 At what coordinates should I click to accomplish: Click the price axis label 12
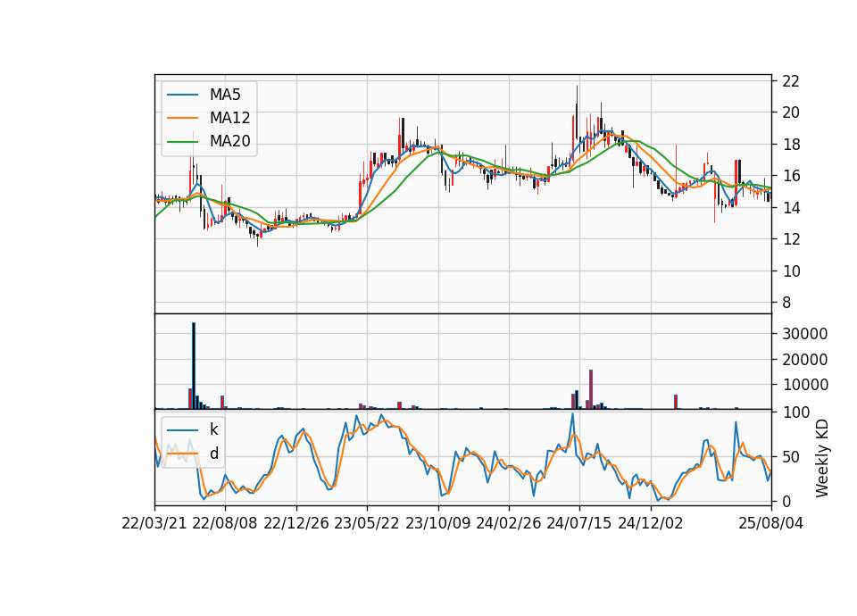coord(791,239)
